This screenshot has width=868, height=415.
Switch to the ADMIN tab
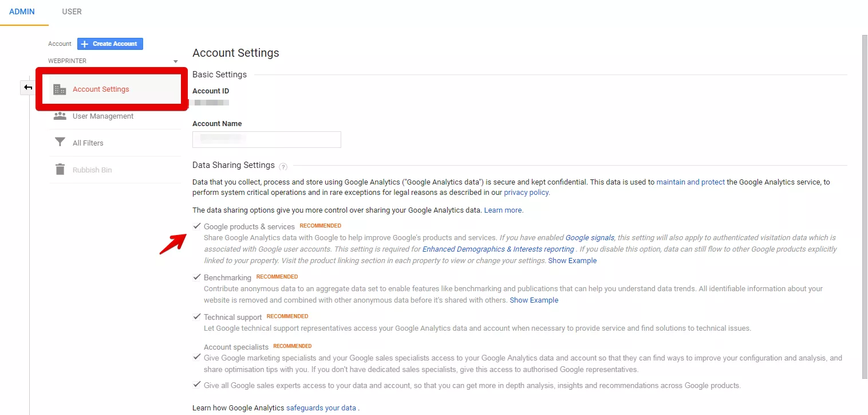pyautogui.click(x=22, y=11)
